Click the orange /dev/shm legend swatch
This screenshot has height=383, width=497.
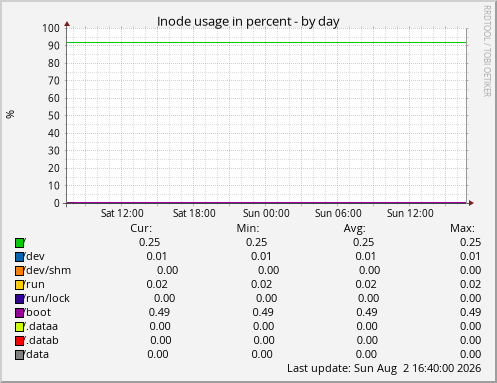click(19, 271)
